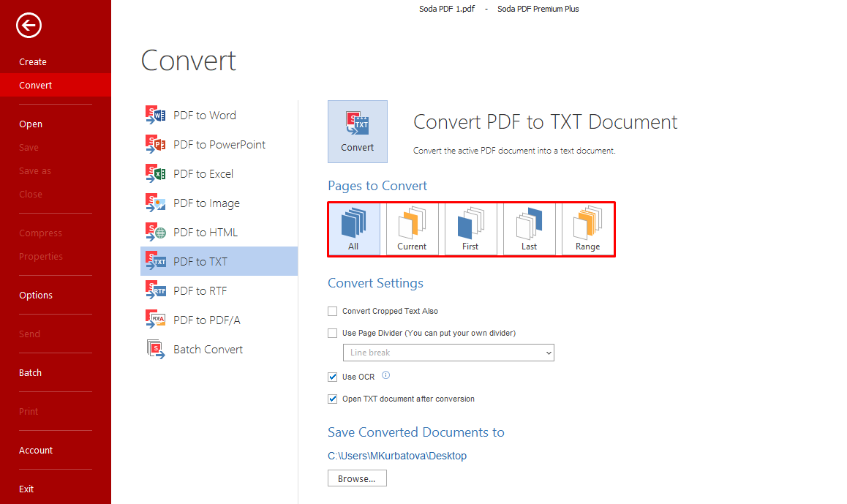
Task: Select the PDF to Word icon
Action: [156, 115]
